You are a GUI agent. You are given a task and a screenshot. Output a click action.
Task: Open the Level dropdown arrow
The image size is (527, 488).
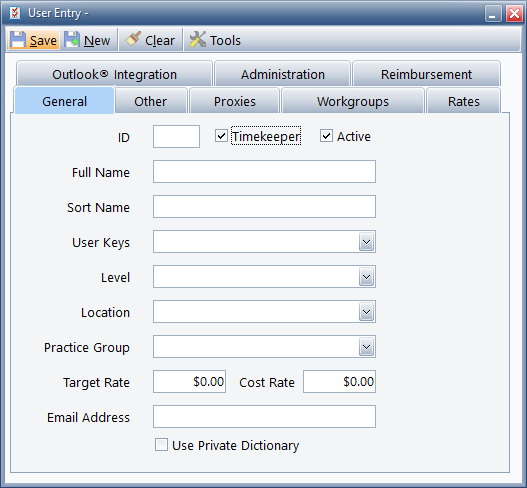click(x=366, y=277)
